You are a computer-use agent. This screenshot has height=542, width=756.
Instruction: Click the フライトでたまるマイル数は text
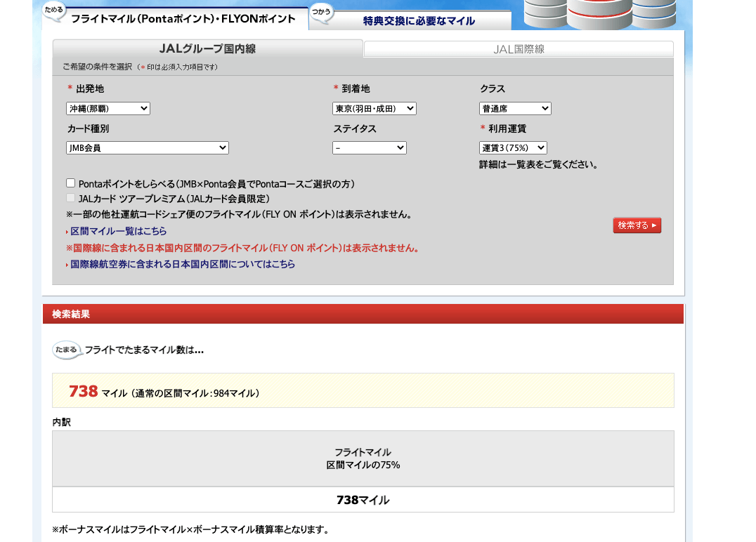point(144,350)
